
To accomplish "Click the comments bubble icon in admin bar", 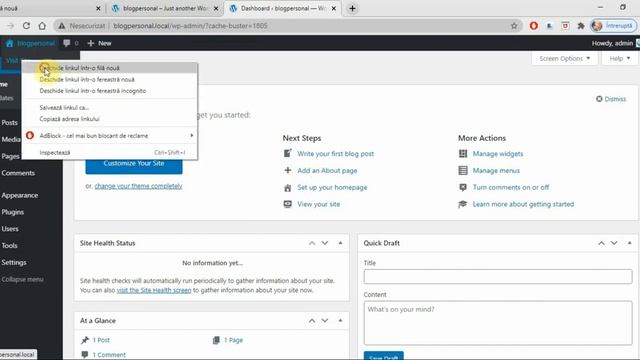I will click(67, 43).
